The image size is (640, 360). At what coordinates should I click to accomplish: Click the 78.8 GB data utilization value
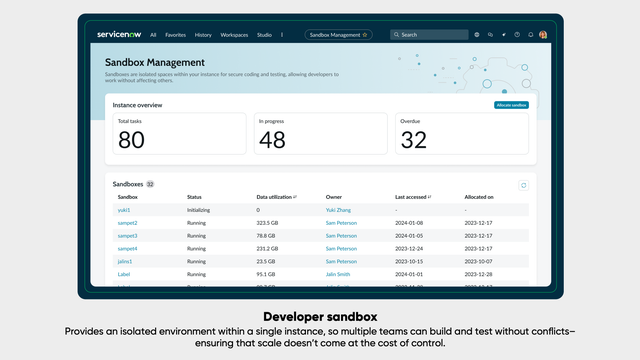[x=266, y=236]
